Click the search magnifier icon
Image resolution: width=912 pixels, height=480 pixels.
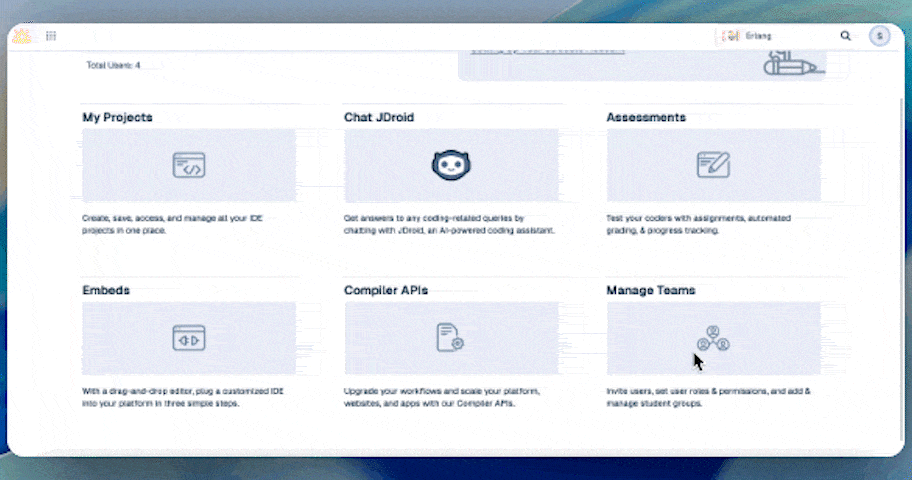click(x=845, y=36)
